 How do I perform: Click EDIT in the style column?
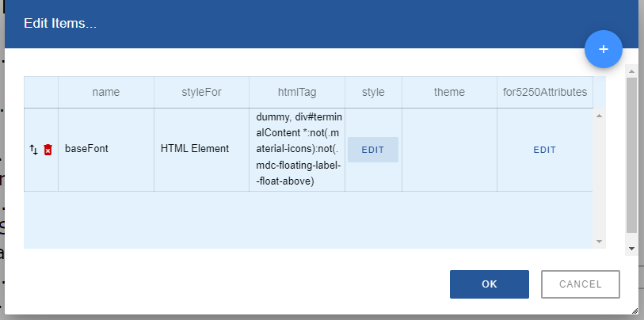point(373,150)
